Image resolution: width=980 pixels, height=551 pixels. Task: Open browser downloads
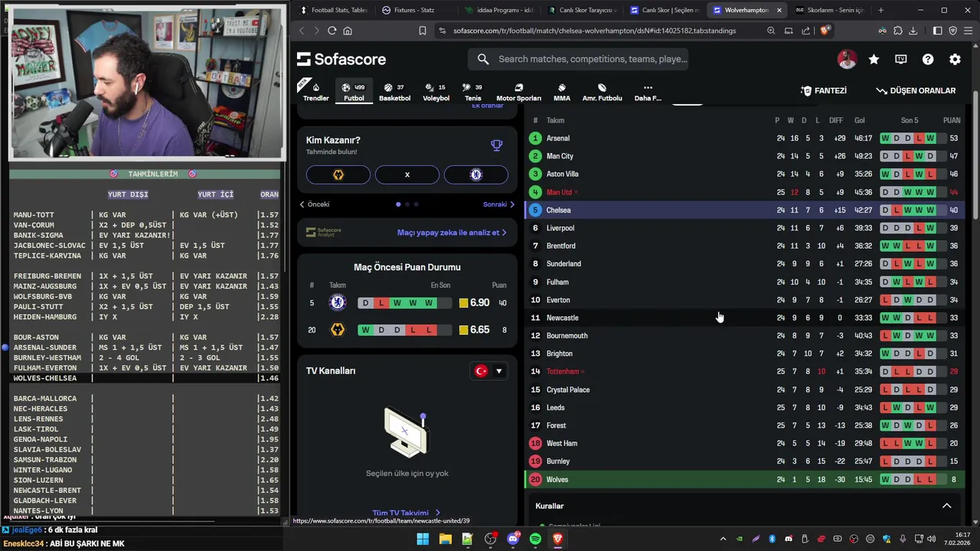click(x=913, y=31)
